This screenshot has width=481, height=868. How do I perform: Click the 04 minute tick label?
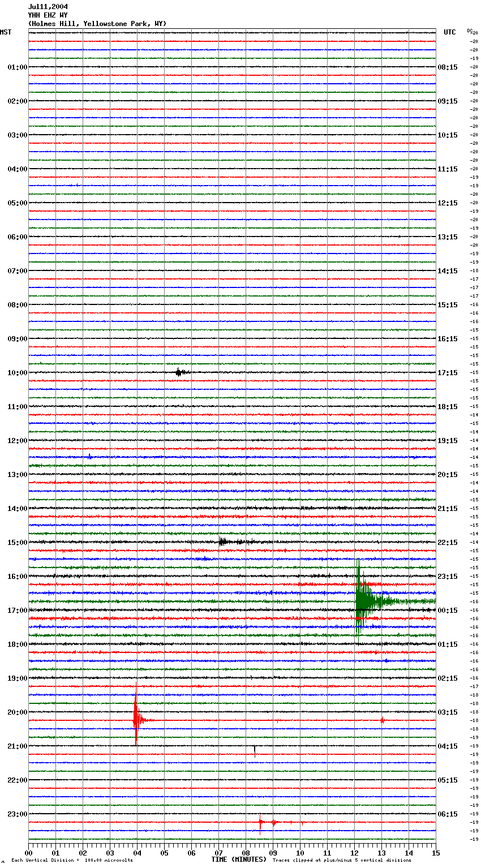pos(137,853)
